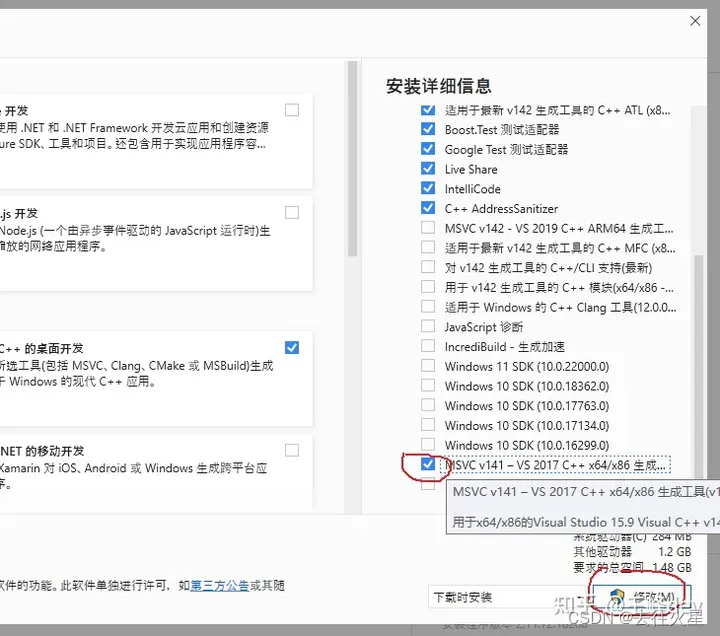The image size is (720, 636).
Task: Toggle the IntelliCode checkbox
Action: 428,188
